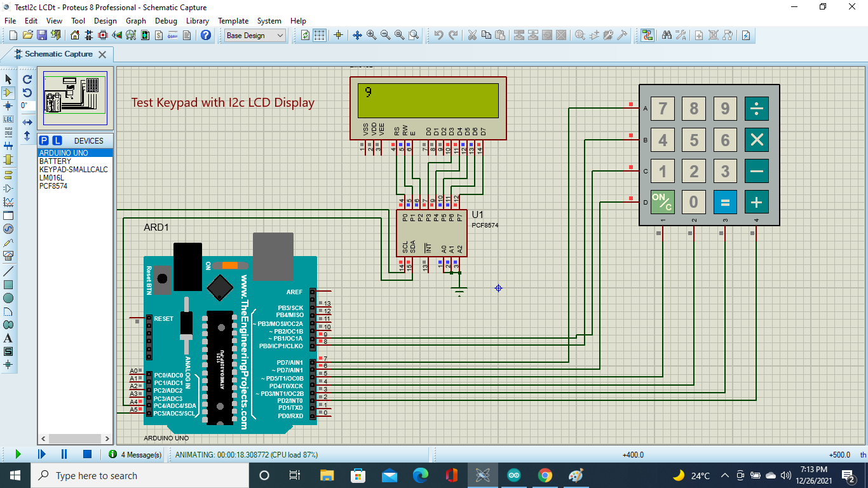
Task: Click the Paste clipboard icon
Action: pos(500,36)
